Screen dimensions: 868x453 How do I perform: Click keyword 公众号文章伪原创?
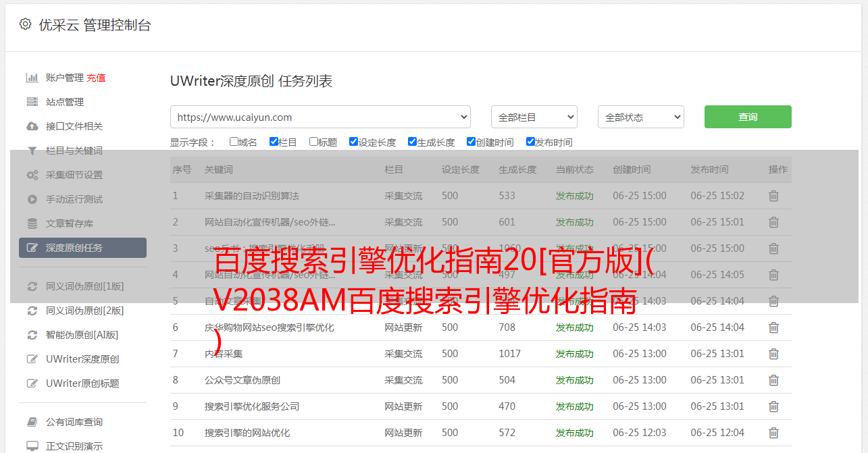point(242,380)
